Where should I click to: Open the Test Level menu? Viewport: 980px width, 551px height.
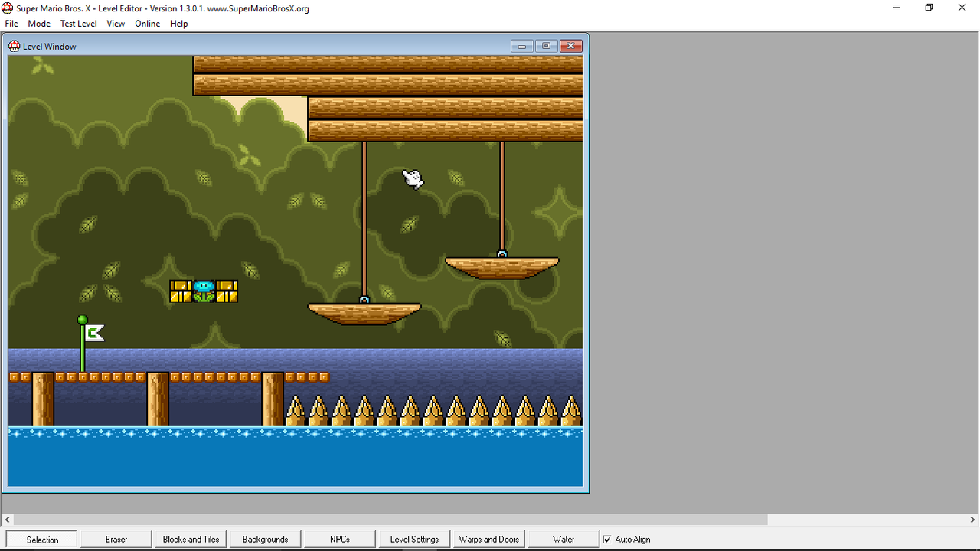coord(78,24)
